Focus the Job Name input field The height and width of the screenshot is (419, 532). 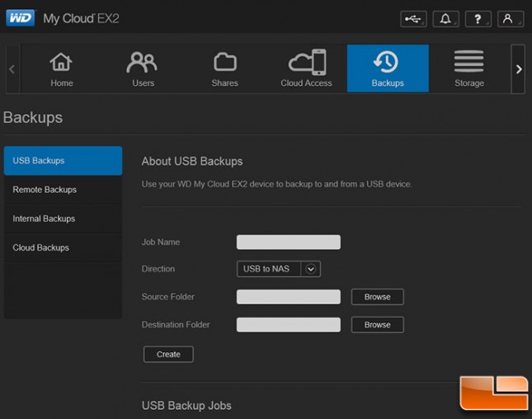coord(289,242)
